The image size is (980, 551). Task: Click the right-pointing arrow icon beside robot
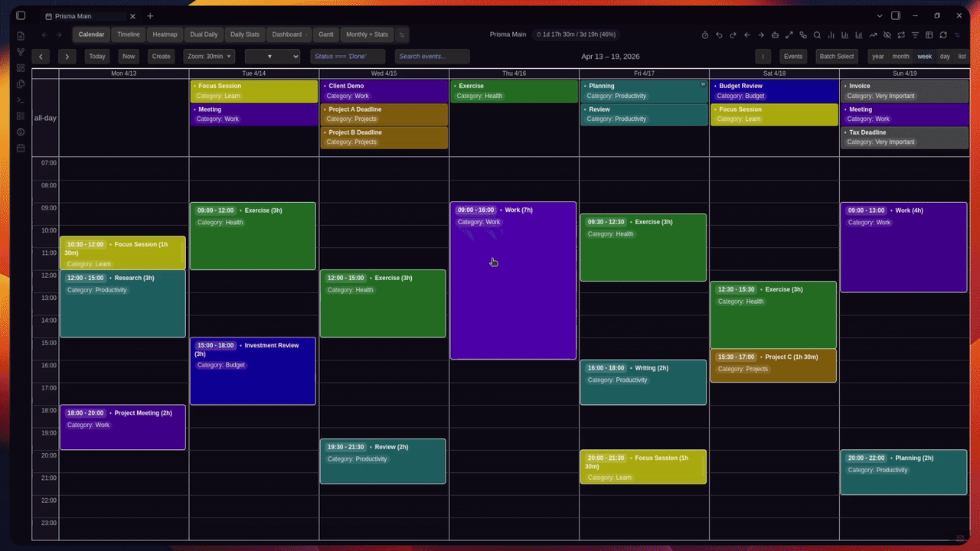[x=761, y=35]
